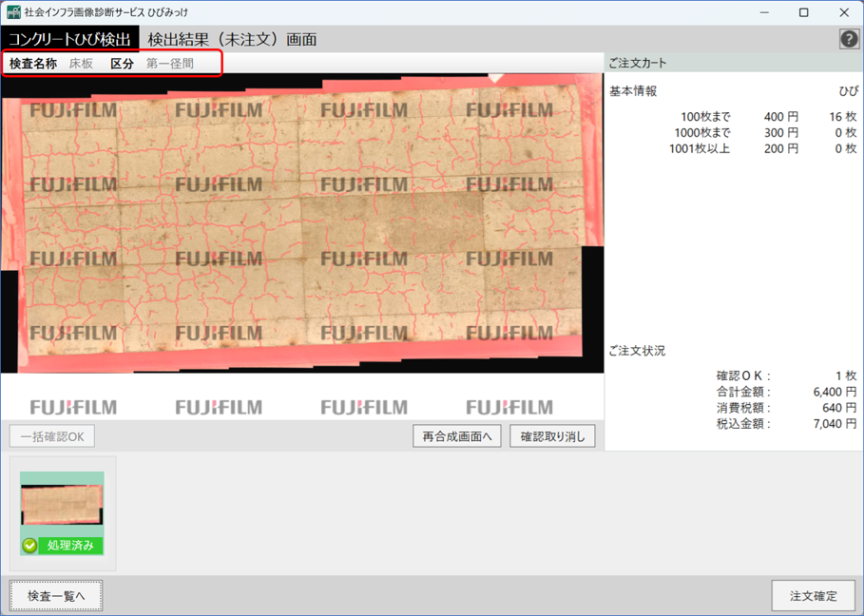The width and height of the screenshot is (864, 616).
Task: Click the 100枚まで price row label
Action: click(705, 117)
